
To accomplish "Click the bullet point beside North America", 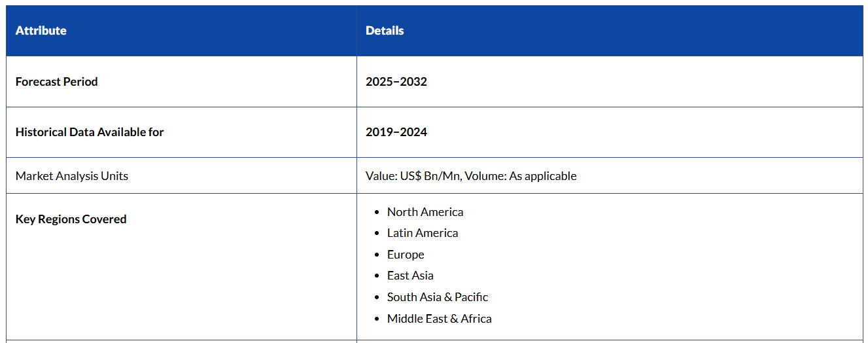I will 377,213.
